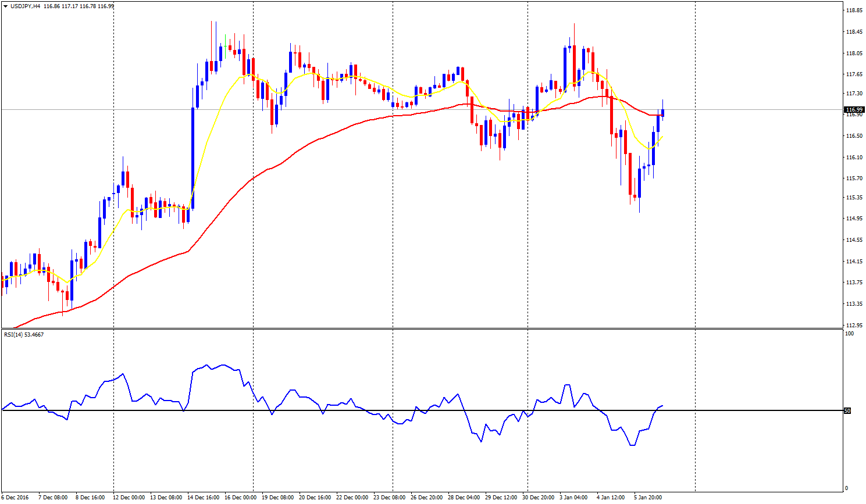Click price axis label 116.10

854,158
